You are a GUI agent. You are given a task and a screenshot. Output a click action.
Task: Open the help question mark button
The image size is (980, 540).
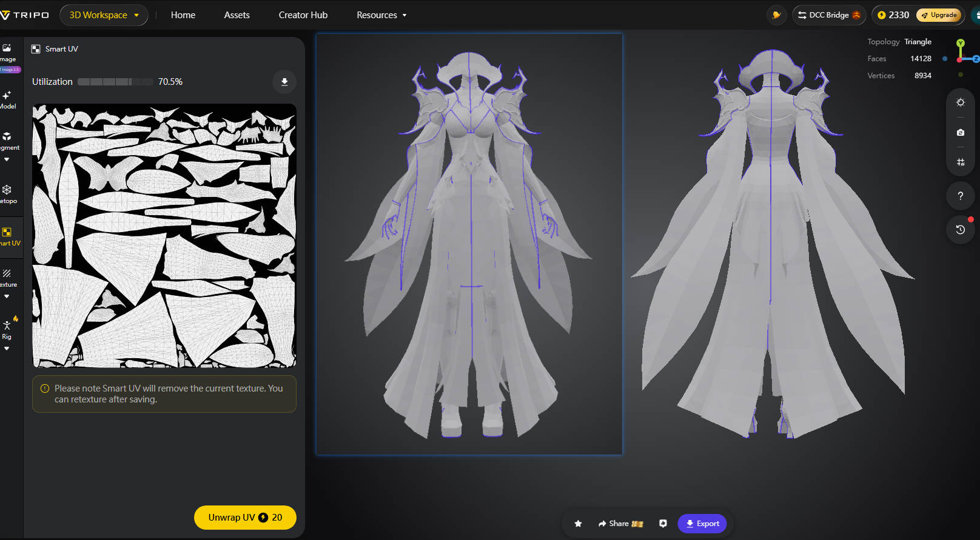pyautogui.click(x=961, y=196)
